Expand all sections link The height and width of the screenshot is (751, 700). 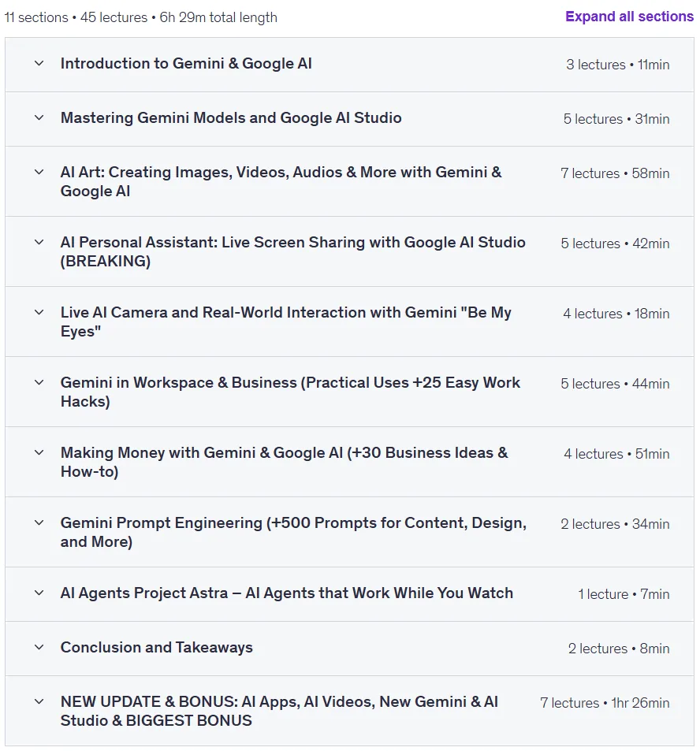629,17
